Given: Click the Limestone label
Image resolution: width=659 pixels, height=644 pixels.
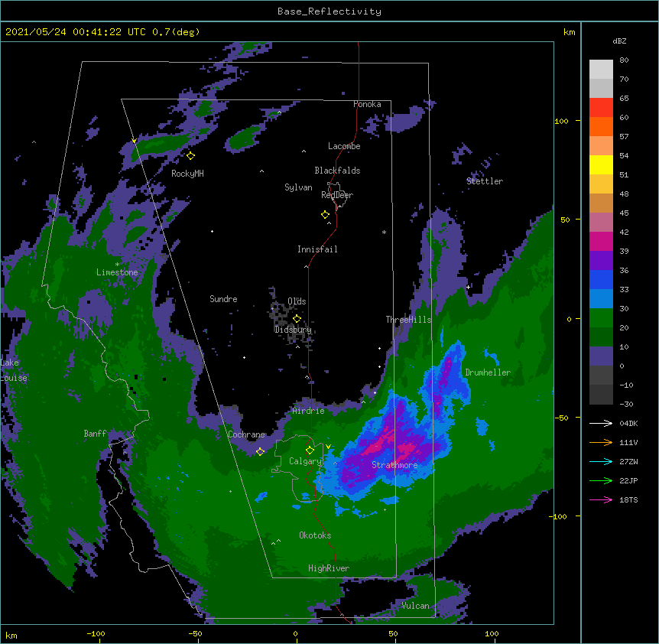Looking at the screenshot, I should [x=117, y=272].
